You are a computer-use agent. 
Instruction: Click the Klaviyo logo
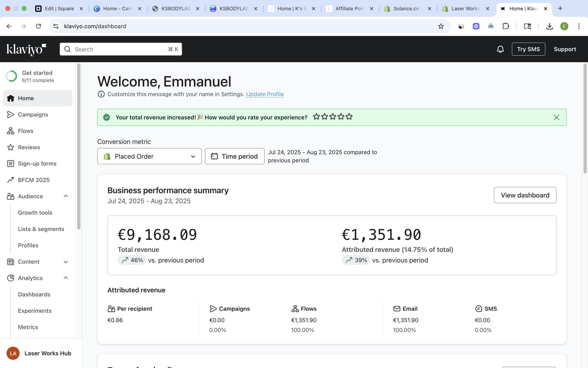click(26, 49)
